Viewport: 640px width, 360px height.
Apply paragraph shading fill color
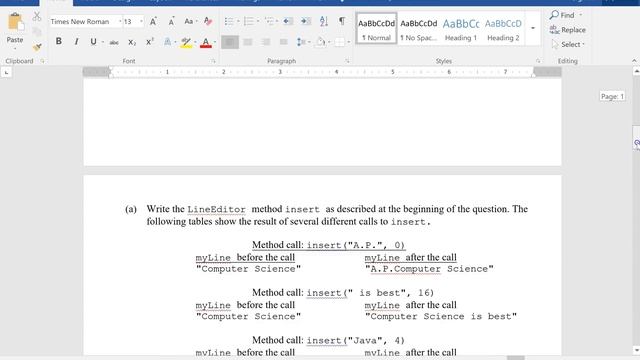tap(321, 42)
